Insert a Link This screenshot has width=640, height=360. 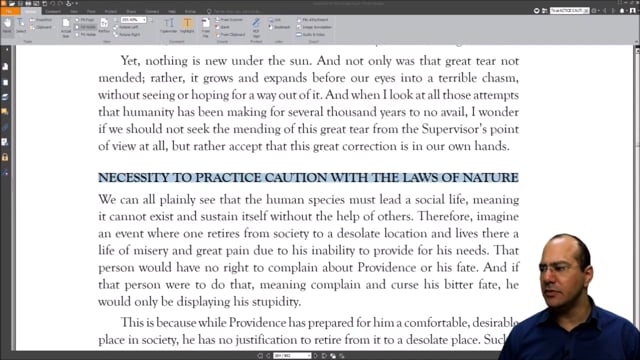[275, 20]
